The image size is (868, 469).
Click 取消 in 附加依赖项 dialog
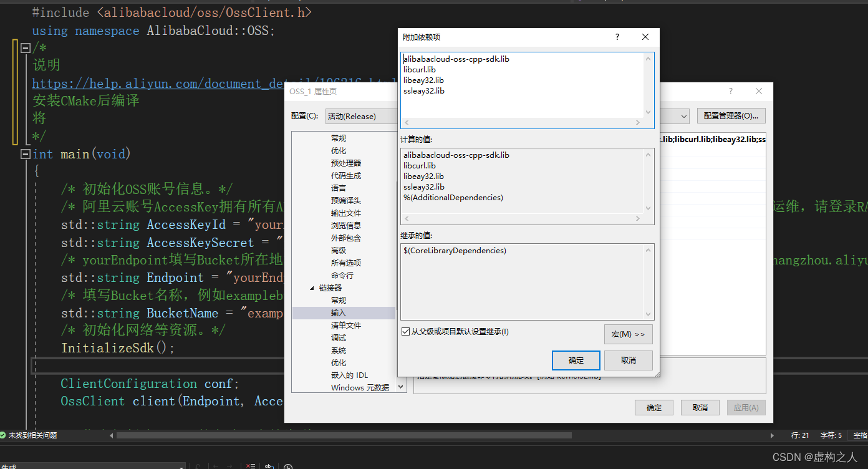(629, 360)
